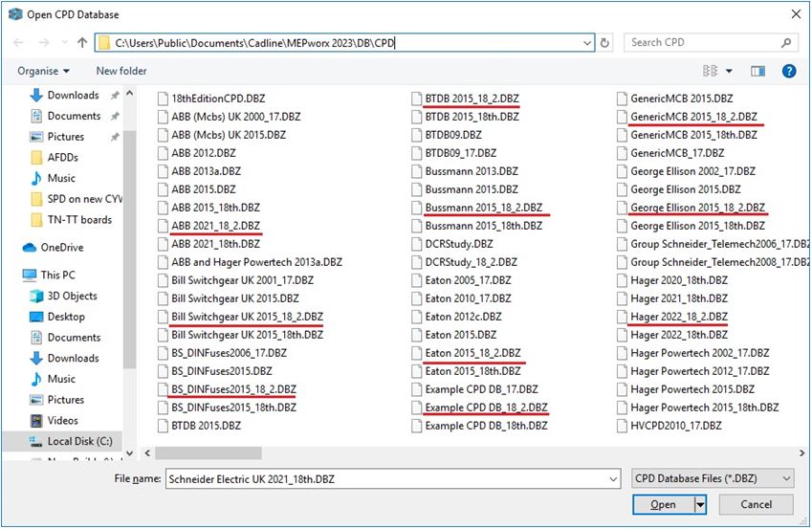Select Hager Powertech 2015_18th.DBZ

tap(704, 408)
